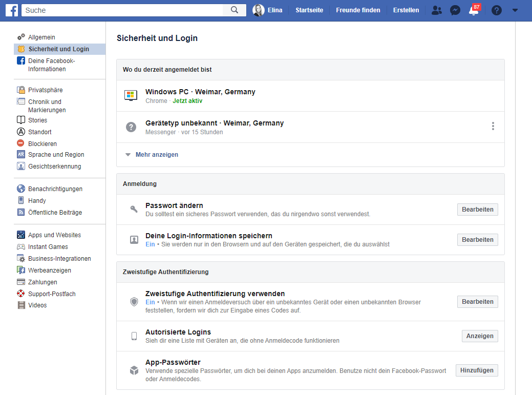Click Bearbeiten for Zweistufige Authentifizierung
Image resolution: width=532 pixels, height=395 pixels.
click(x=477, y=302)
